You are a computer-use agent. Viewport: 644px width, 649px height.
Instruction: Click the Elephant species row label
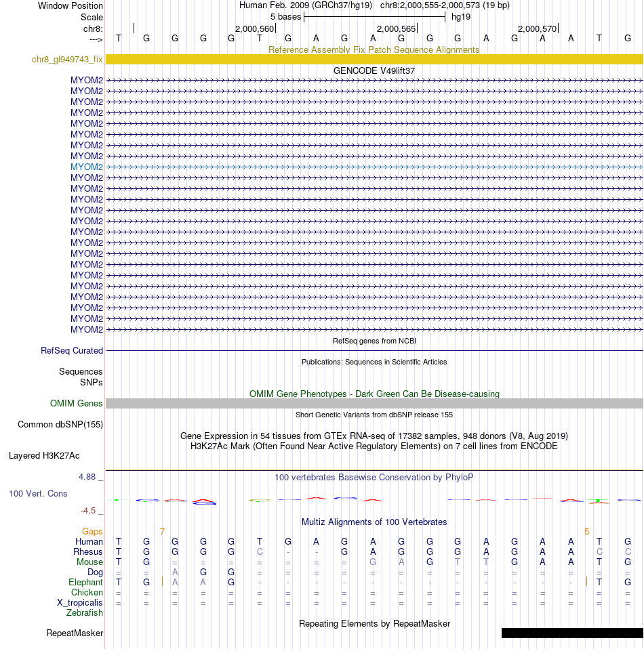coord(85,583)
